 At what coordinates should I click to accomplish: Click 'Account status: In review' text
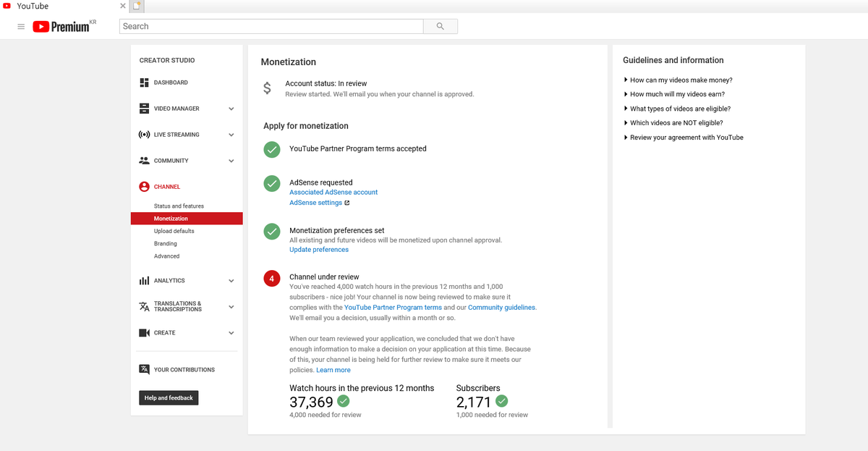[326, 84]
